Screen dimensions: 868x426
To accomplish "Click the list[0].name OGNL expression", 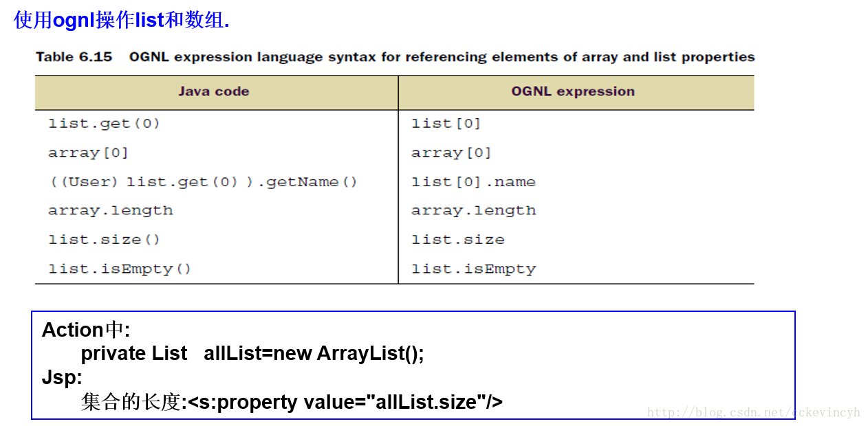I will click(473, 182).
